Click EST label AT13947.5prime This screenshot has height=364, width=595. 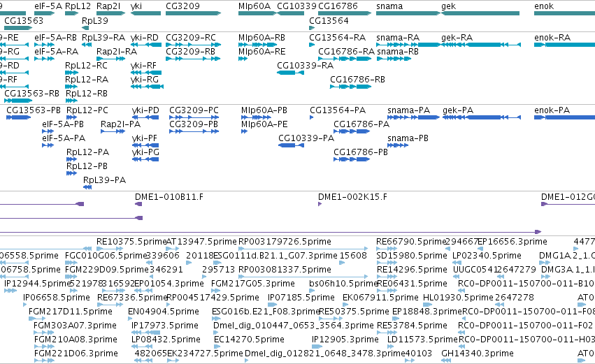pos(202,242)
